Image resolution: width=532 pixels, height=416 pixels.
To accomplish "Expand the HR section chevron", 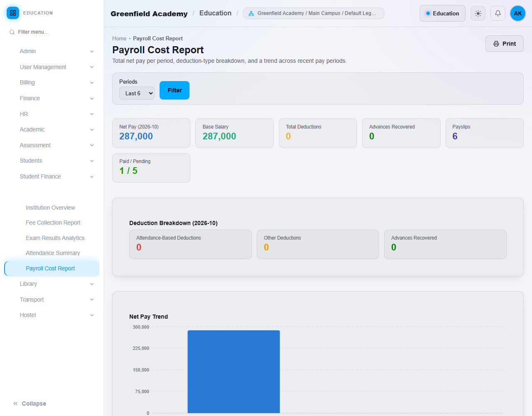I will (x=92, y=114).
